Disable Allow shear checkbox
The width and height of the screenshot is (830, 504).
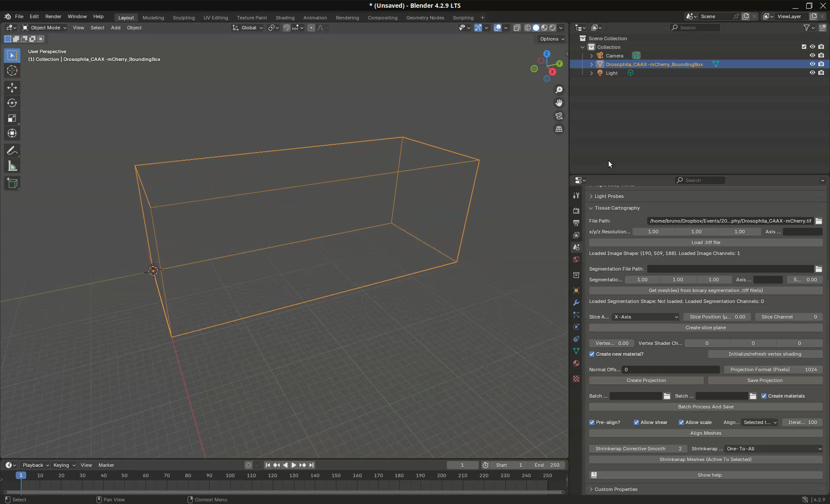click(636, 422)
